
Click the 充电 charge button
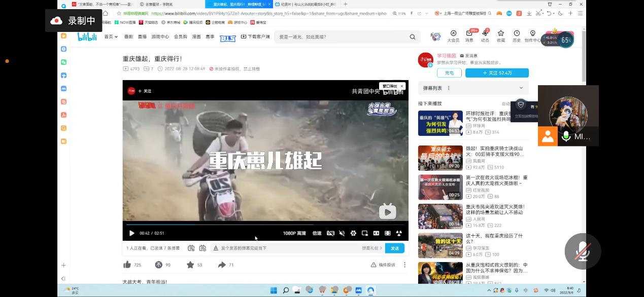click(449, 73)
